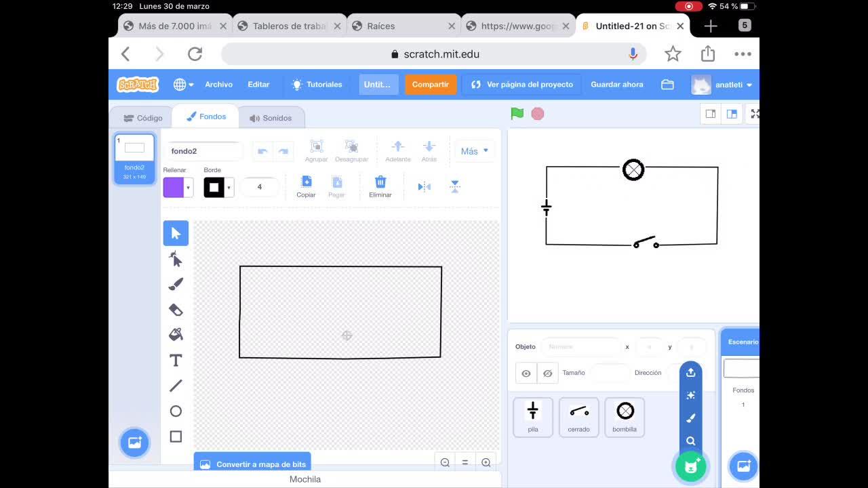Image resolution: width=868 pixels, height=488 pixels.
Task: Expand the Más options dropdown
Action: click(475, 151)
